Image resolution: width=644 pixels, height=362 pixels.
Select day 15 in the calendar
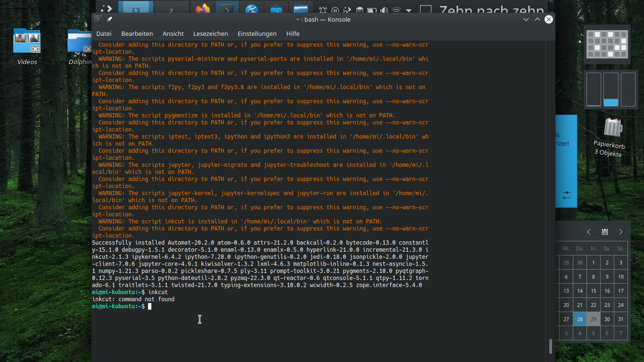click(x=593, y=291)
